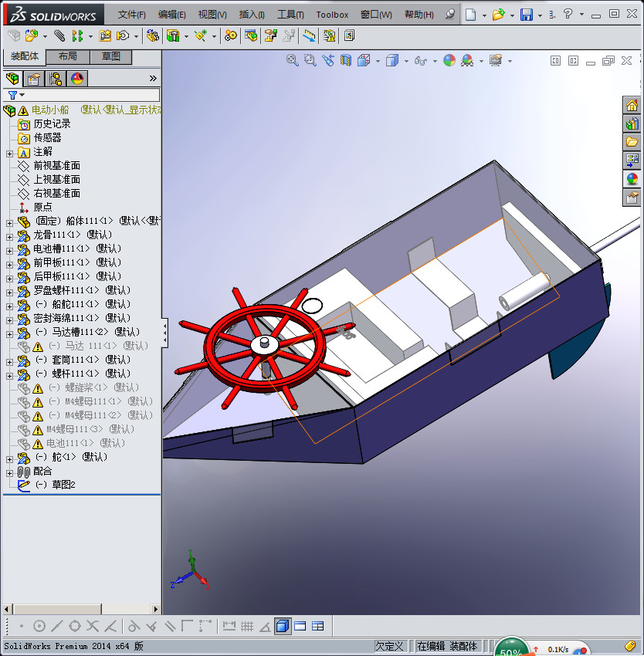The width and height of the screenshot is (644, 656).
Task: Click the Section View icon
Action: coord(345,61)
